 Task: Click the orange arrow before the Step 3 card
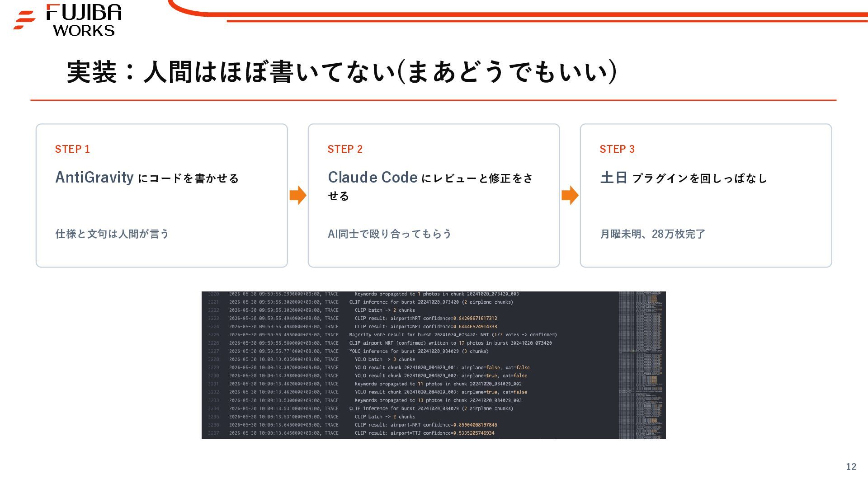pos(570,195)
